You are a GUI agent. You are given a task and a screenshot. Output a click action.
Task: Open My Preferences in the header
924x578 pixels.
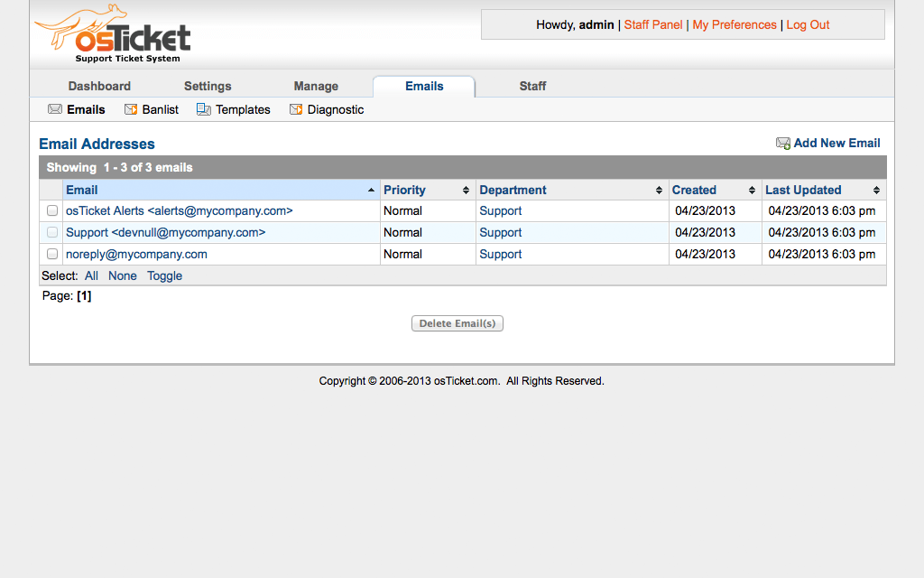click(x=735, y=24)
